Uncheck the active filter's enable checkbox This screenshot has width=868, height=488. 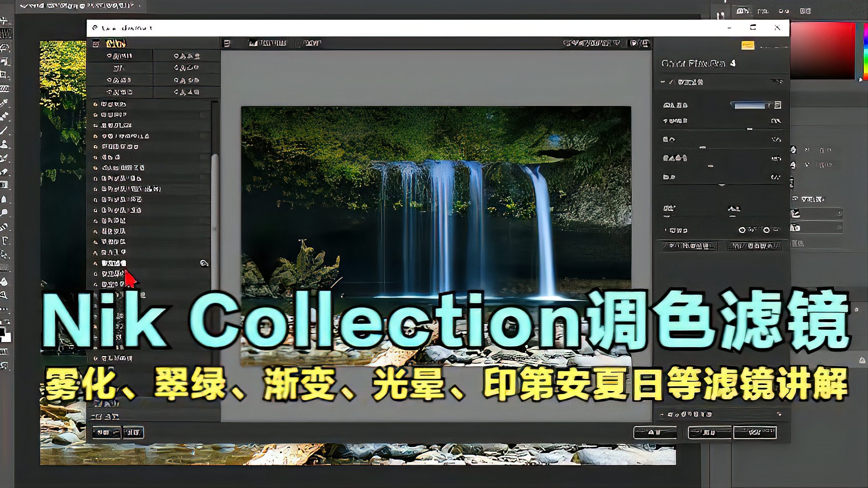point(672,82)
